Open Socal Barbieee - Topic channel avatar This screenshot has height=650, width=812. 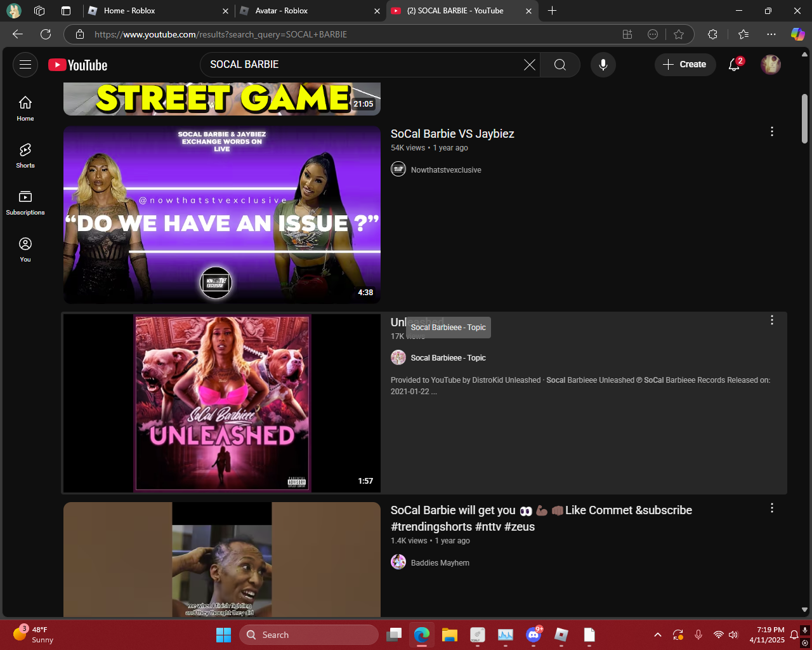(398, 357)
